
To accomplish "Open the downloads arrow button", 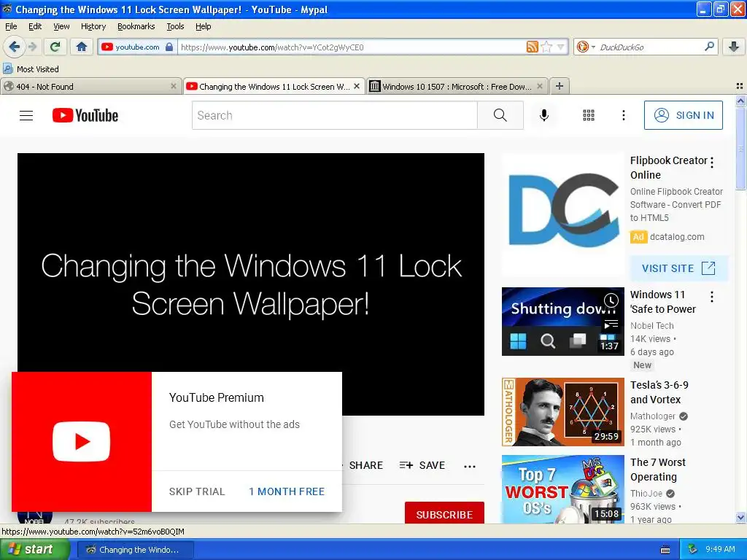I will pos(734,47).
